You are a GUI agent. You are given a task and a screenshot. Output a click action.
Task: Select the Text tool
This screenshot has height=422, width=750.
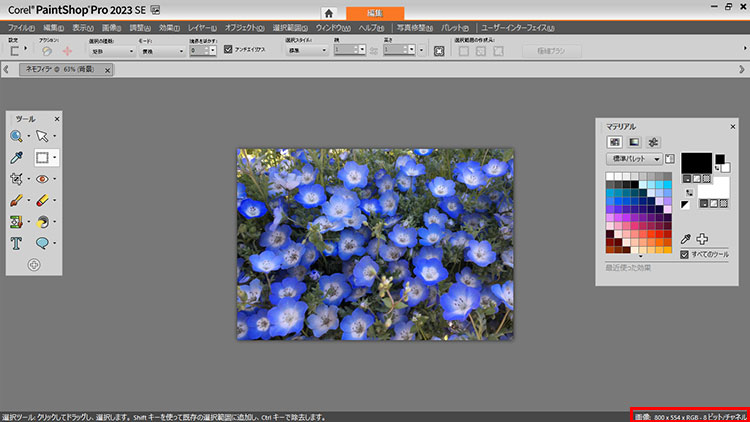(17, 242)
